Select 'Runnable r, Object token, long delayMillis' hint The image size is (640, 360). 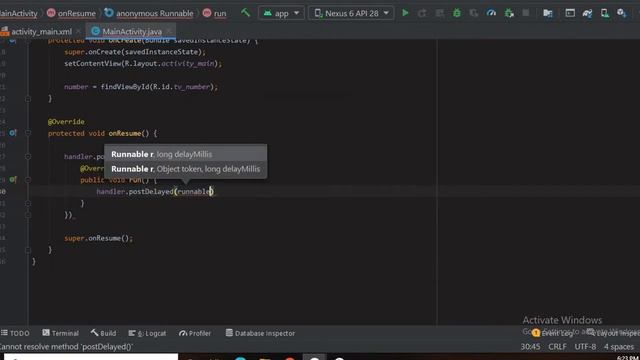point(186,169)
